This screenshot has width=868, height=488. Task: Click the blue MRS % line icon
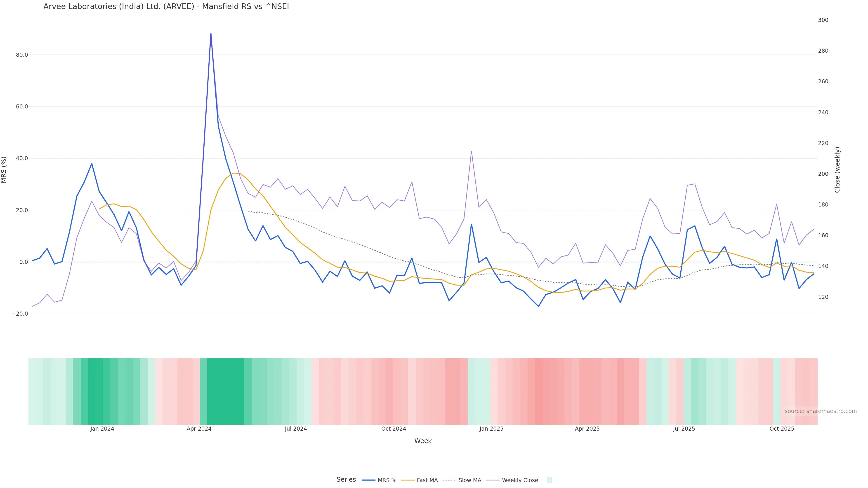pos(369,480)
